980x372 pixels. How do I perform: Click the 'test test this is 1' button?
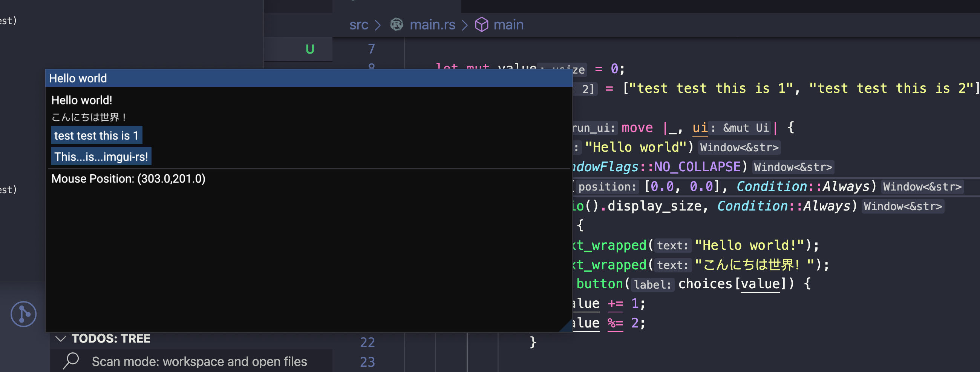coord(96,135)
